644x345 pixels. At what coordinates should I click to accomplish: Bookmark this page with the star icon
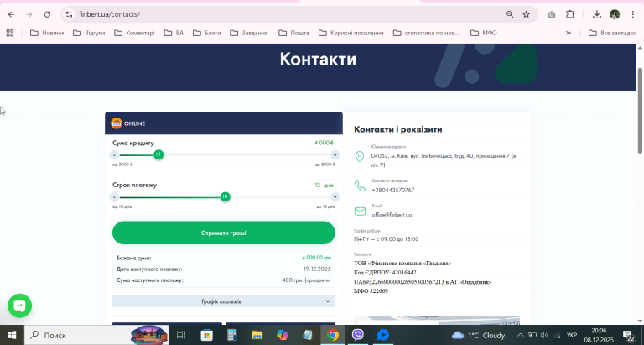click(526, 14)
